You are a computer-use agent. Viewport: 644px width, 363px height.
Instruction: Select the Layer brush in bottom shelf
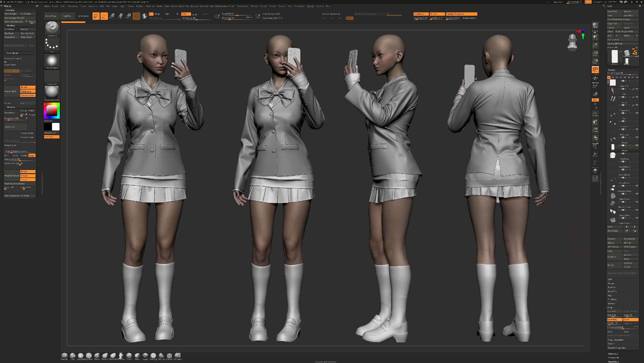click(x=145, y=356)
